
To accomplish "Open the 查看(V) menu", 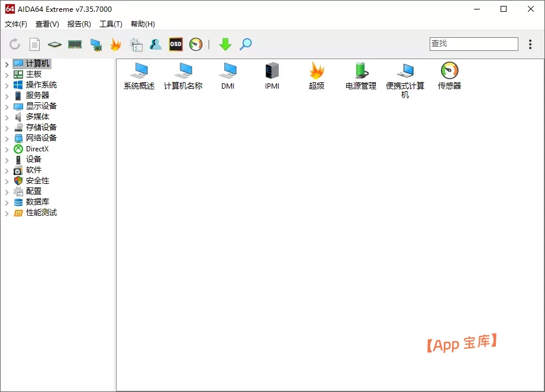I will click(47, 24).
